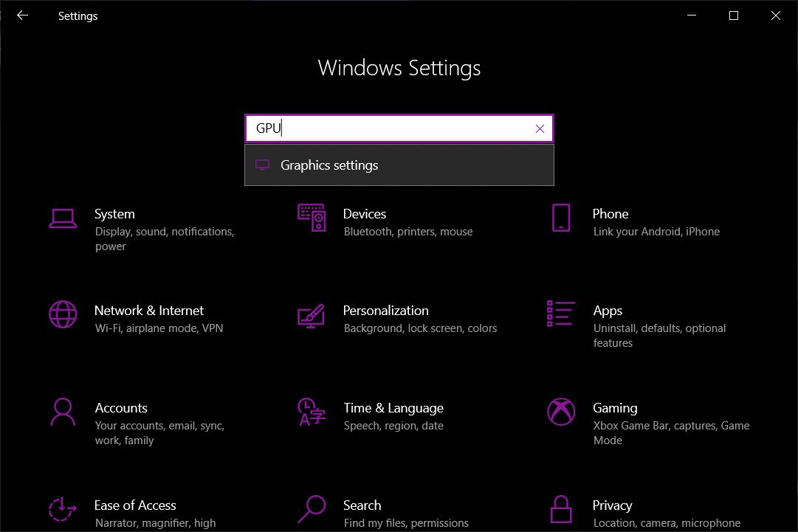Open the Accounts person icon
The width and height of the screenshot is (798, 532).
(x=63, y=412)
